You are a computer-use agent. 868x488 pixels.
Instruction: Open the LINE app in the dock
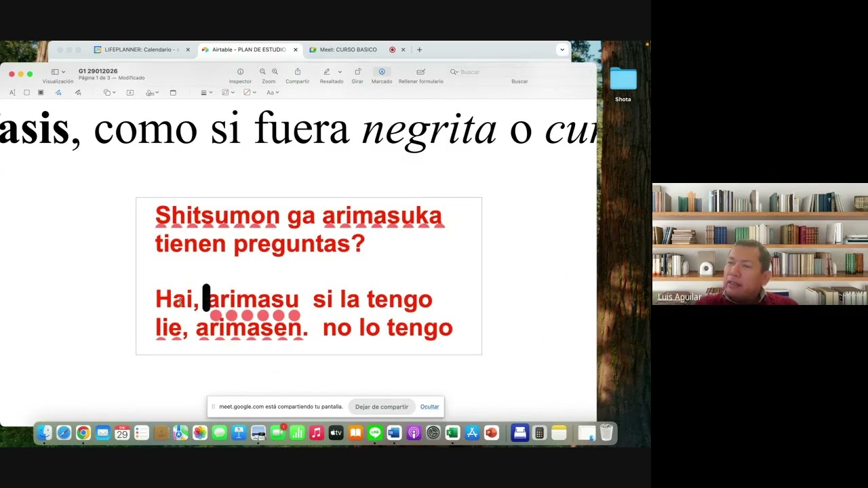click(x=375, y=433)
